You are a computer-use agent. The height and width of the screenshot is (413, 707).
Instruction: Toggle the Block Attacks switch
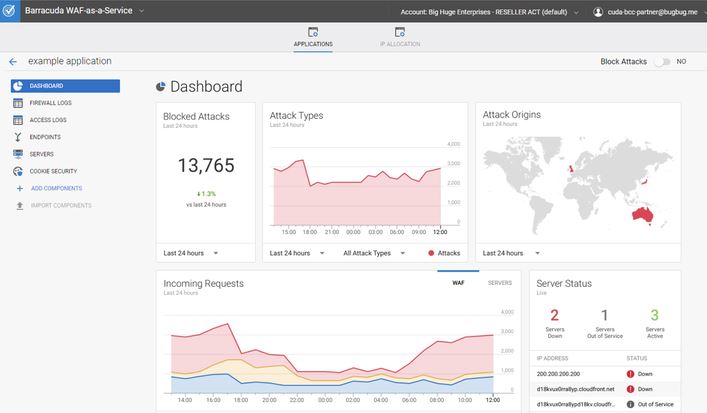(662, 62)
